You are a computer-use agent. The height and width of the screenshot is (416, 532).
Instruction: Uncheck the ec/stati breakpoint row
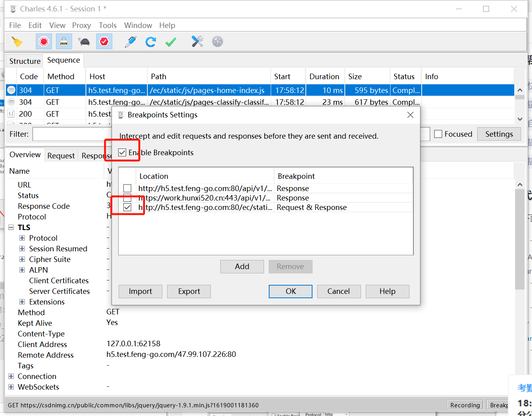pos(127,207)
